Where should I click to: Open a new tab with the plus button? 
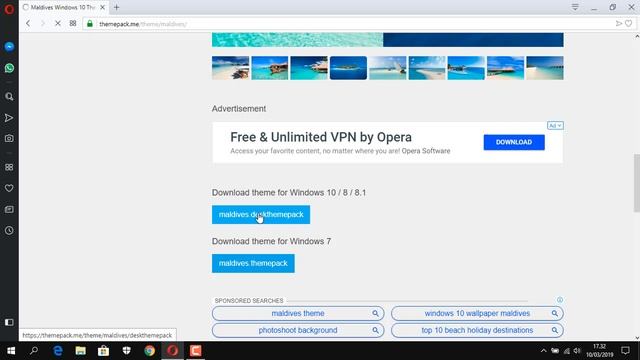[117, 7]
